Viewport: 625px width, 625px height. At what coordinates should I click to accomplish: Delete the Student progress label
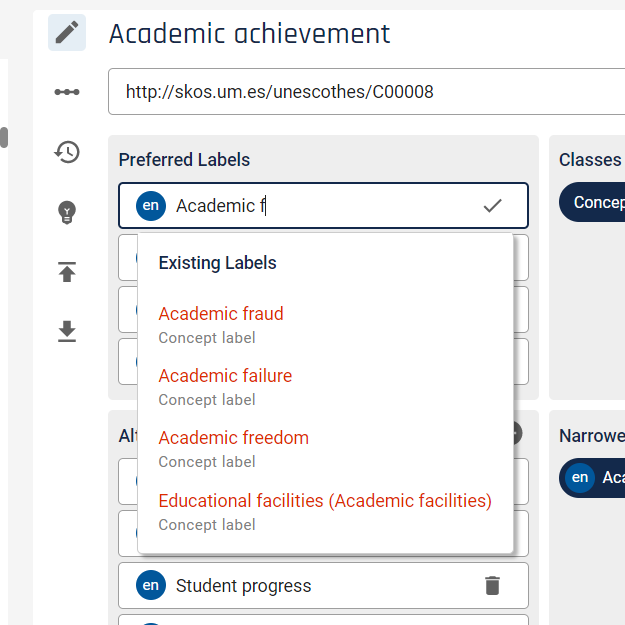tap(492, 586)
